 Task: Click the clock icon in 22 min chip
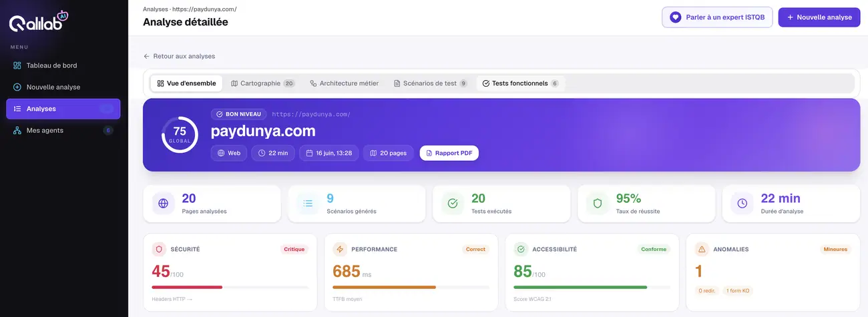click(x=262, y=153)
